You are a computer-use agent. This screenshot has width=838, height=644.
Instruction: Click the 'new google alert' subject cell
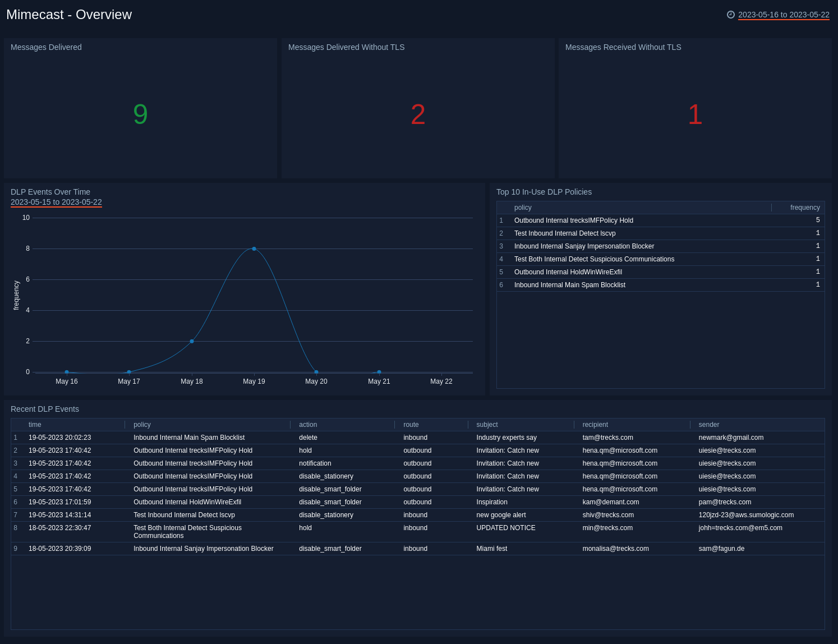click(x=501, y=515)
